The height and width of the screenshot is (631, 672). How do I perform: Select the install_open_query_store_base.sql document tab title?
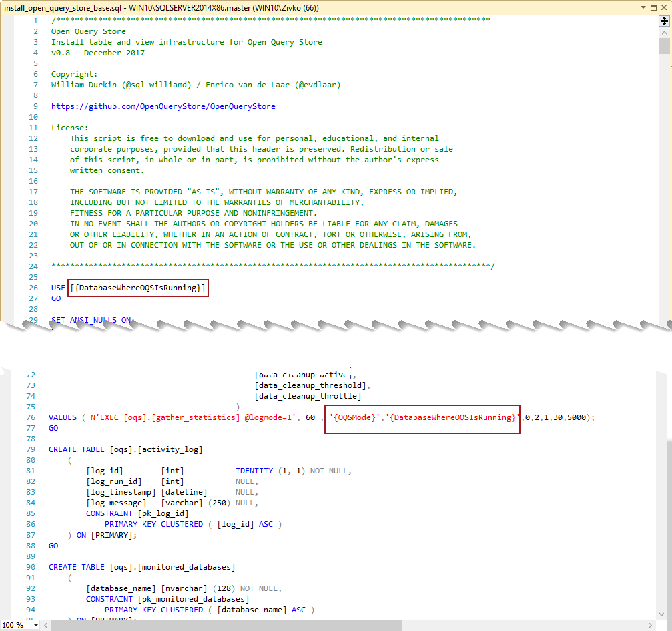(x=161, y=8)
